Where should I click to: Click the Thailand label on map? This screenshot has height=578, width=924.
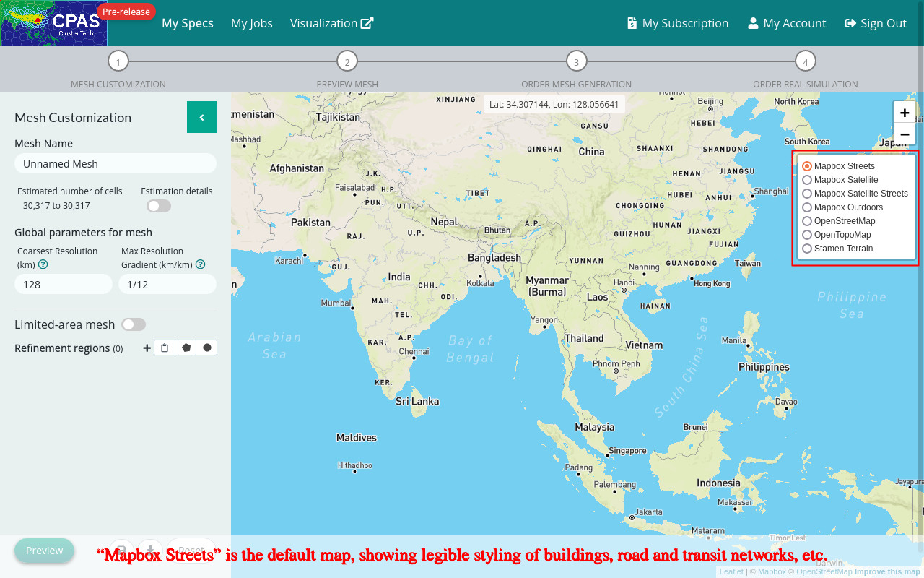click(584, 338)
